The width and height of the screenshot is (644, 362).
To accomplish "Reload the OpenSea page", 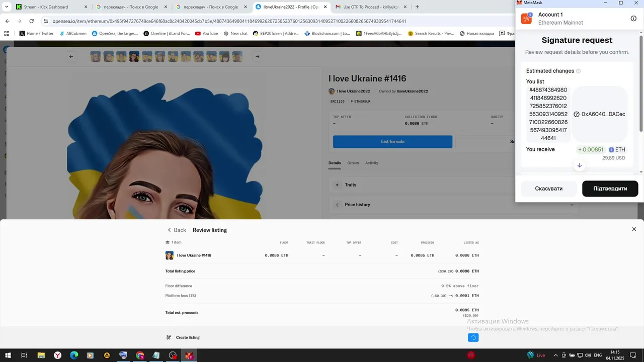I will pyautogui.click(x=31, y=21).
